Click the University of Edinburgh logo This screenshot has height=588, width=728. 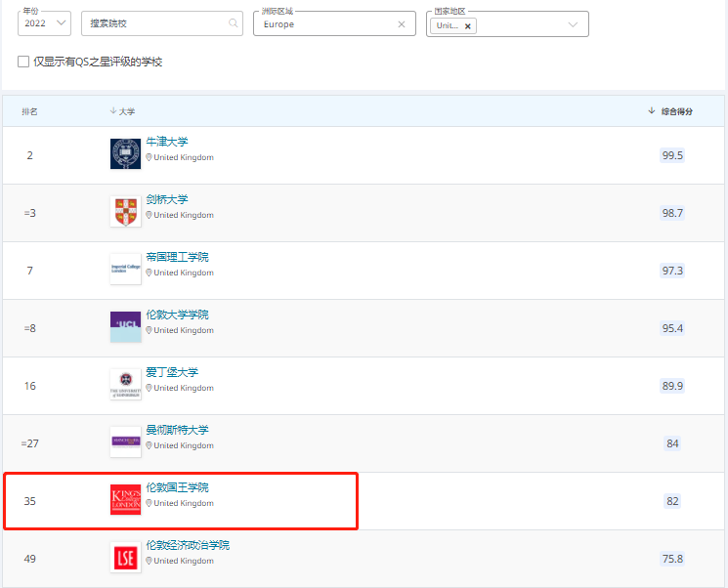tap(125, 384)
